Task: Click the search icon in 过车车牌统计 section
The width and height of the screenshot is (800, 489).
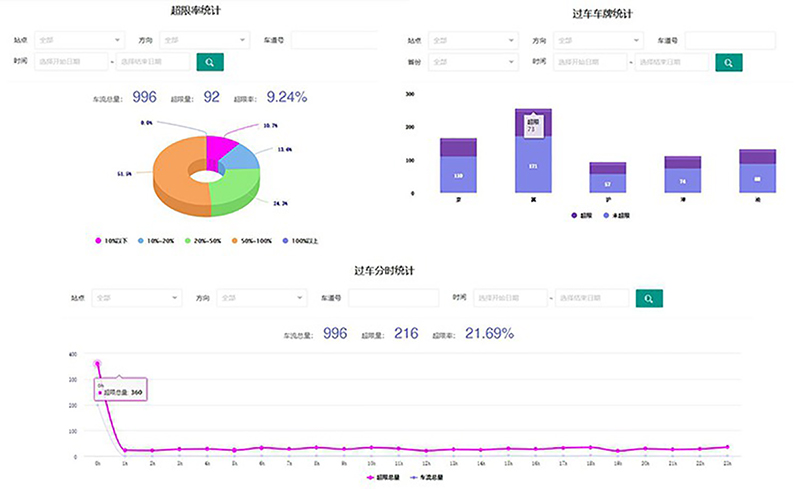Action: pyautogui.click(x=729, y=62)
